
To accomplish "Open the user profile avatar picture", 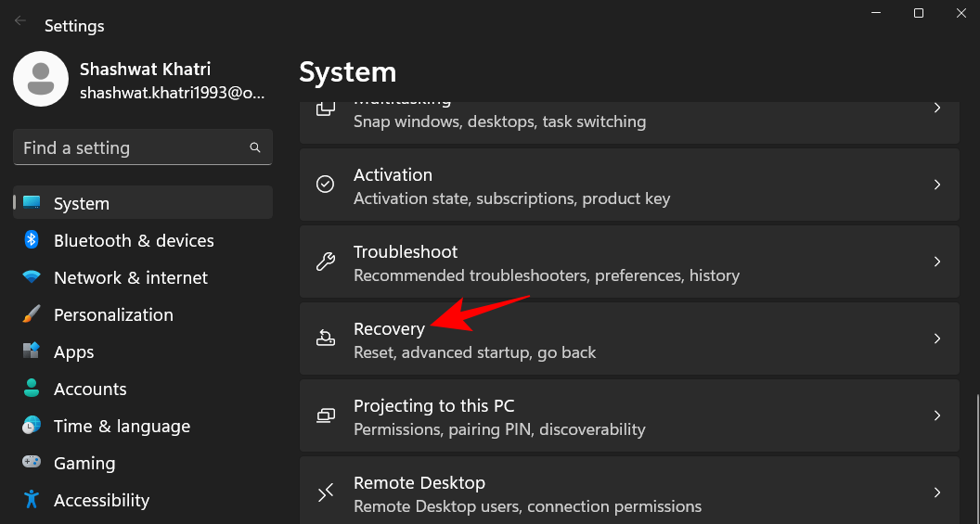I will click(x=41, y=79).
